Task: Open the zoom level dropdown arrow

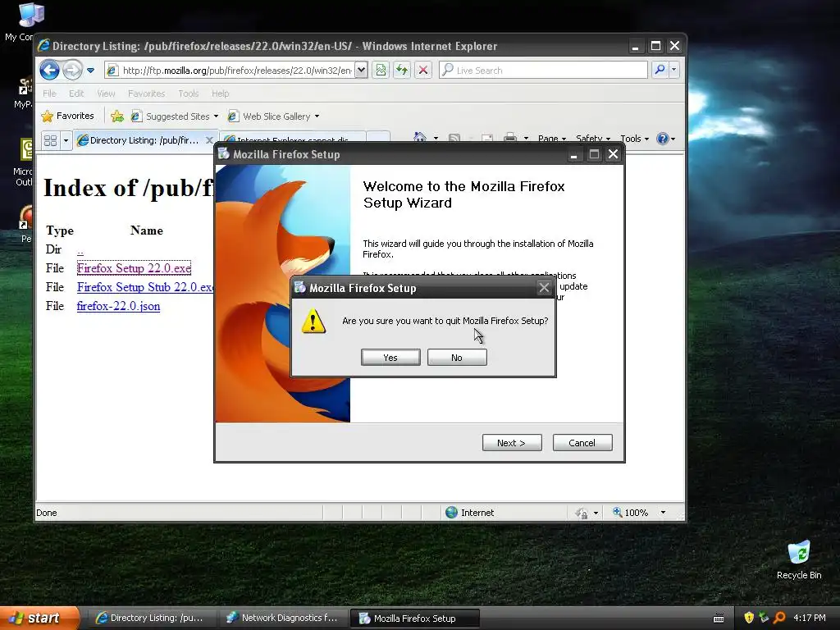Action: (663, 513)
